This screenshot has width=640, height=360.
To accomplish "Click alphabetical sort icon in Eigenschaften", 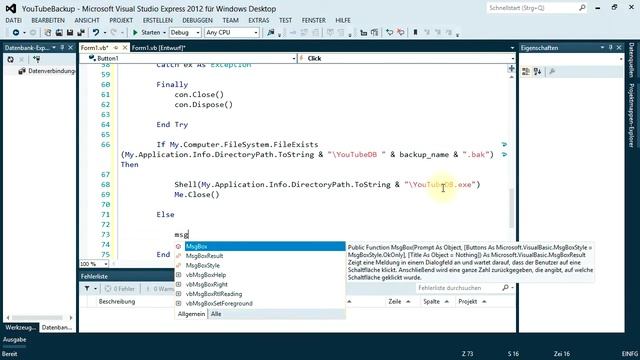I will tap(537, 71).
